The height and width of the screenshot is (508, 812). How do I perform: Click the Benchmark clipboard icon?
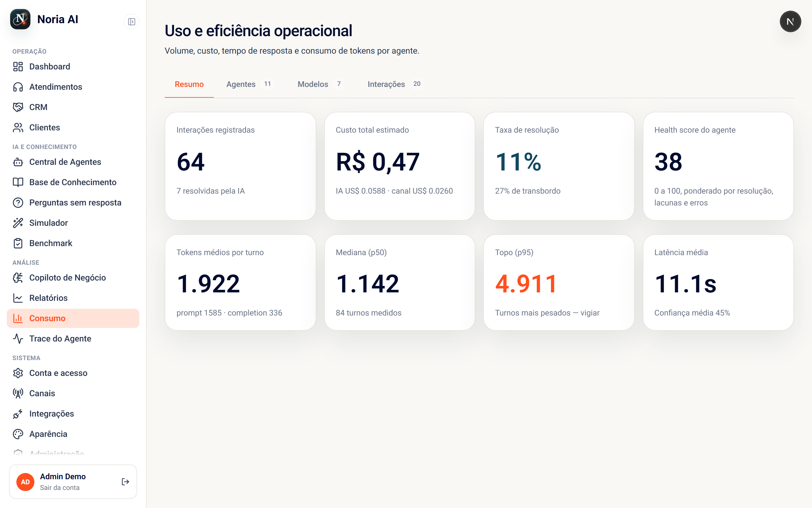point(18,243)
